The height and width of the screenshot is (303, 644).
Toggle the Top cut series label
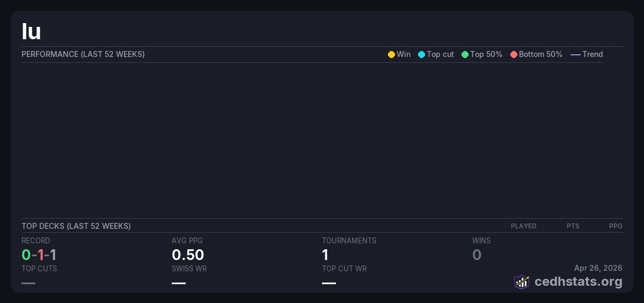(x=440, y=54)
